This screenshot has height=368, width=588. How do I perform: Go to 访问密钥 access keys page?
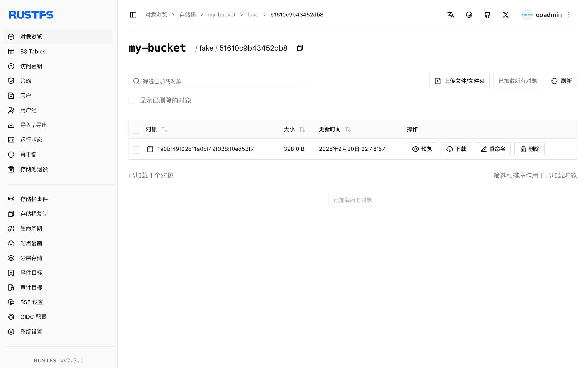58,66
